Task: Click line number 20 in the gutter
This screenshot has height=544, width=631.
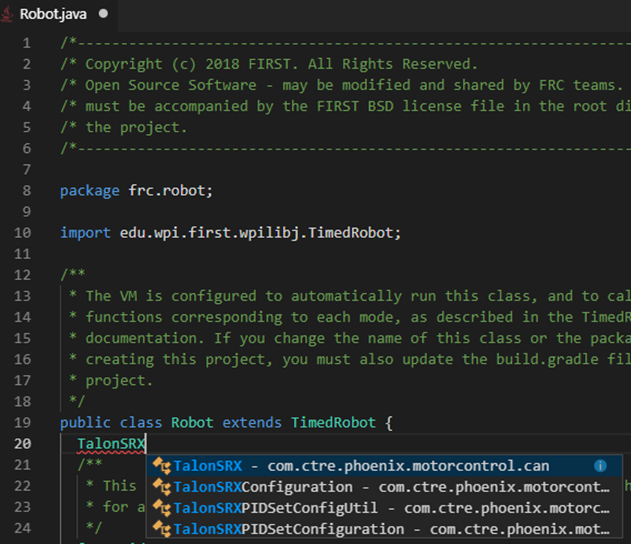Action: pos(23,444)
